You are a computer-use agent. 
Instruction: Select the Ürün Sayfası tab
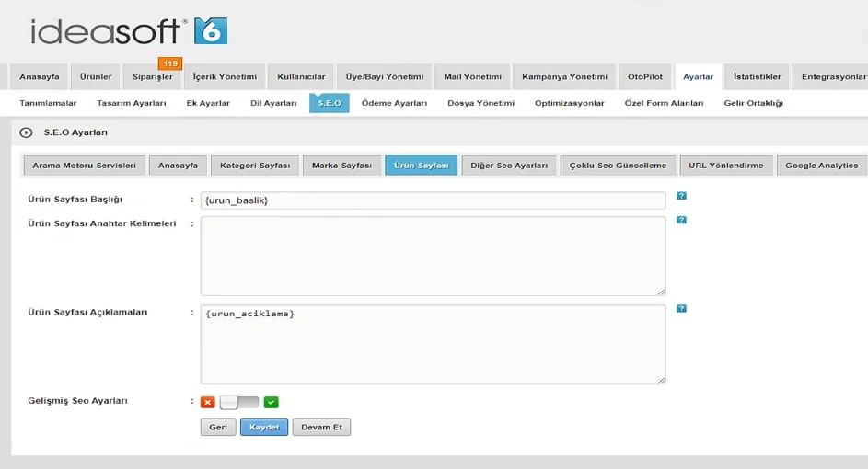click(x=422, y=166)
